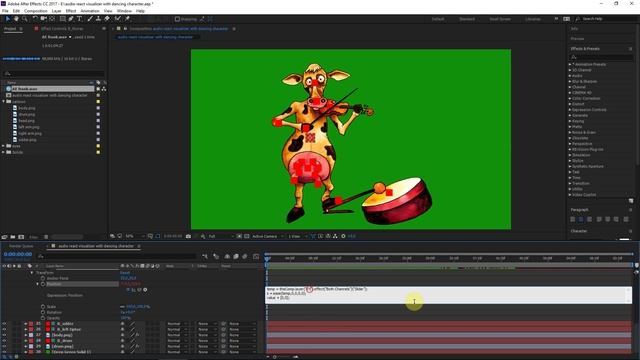Toggle Snapping checkbox in toolbar
The height and width of the screenshot is (360, 640).
point(177,19)
